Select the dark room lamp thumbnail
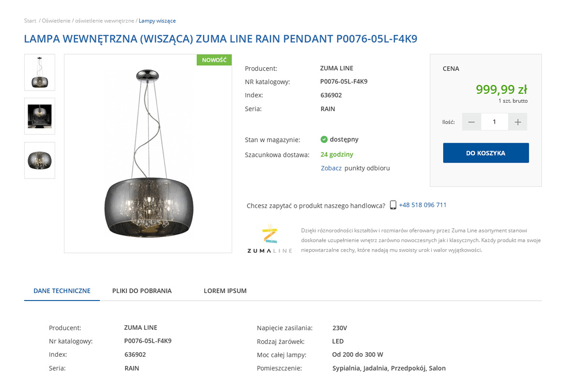Screen dimensions: 566x392 [40, 116]
